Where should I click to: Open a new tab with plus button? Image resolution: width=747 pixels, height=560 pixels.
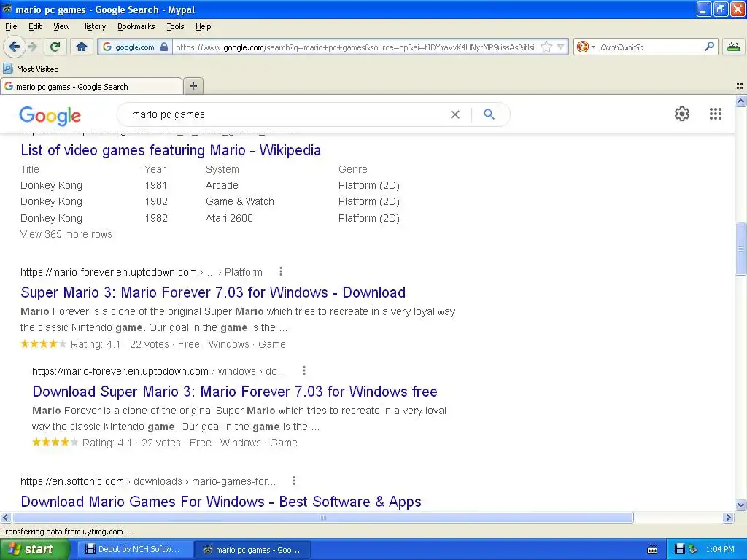(193, 86)
